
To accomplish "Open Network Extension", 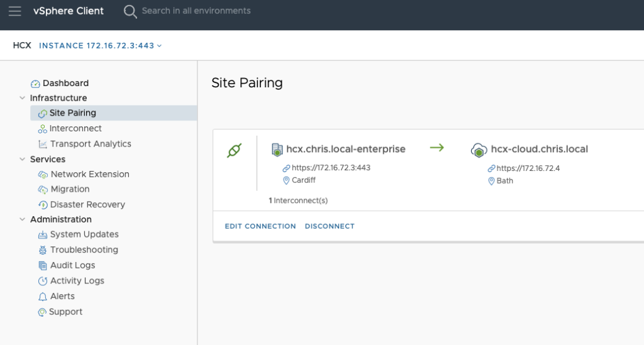I will click(90, 174).
